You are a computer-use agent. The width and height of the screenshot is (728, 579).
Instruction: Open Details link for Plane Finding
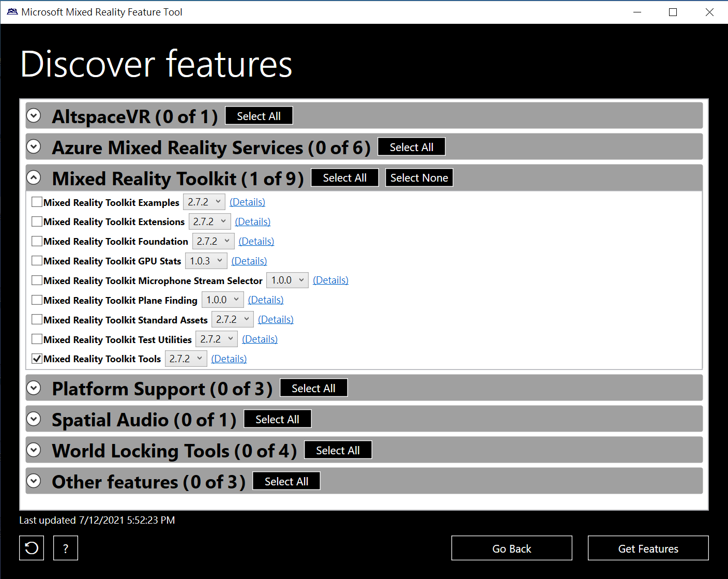(x=266, y=300)
